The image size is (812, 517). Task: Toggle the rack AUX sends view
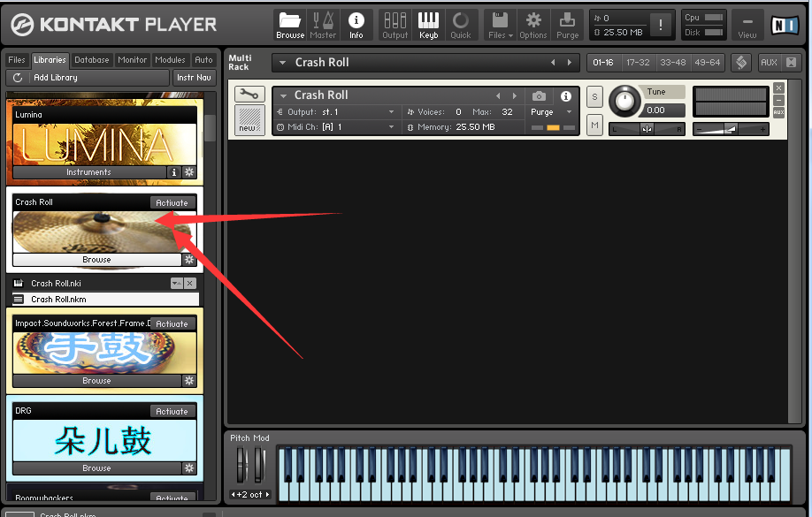pyautogui.click(x=769, y=63)
